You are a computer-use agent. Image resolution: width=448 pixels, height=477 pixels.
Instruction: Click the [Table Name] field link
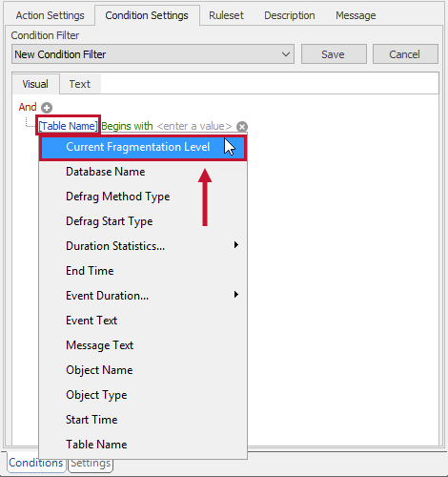tap(68, 126)
